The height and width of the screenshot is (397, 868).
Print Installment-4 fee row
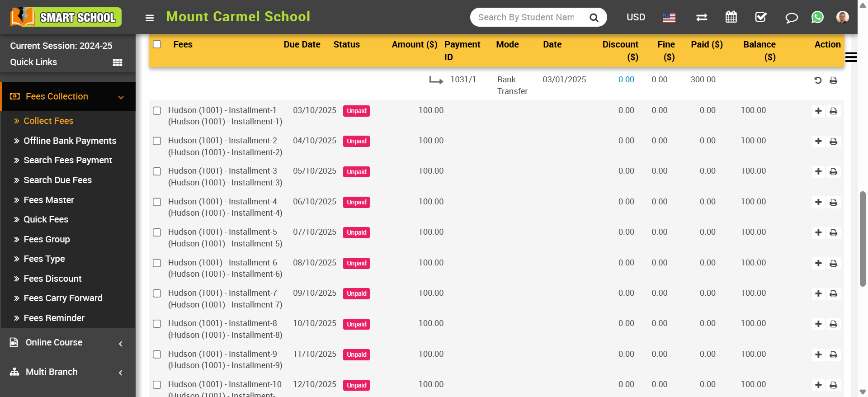click(834, 202)
